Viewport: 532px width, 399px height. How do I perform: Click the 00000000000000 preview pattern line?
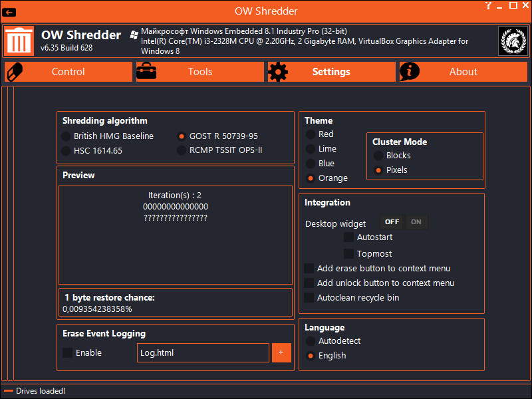pos(176,207)
